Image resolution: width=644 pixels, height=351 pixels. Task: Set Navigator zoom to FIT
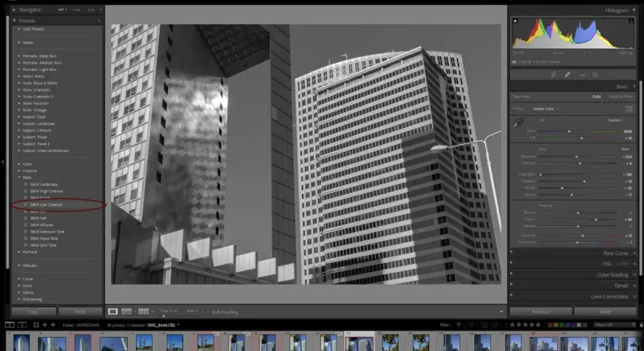[x=61, y=10]
